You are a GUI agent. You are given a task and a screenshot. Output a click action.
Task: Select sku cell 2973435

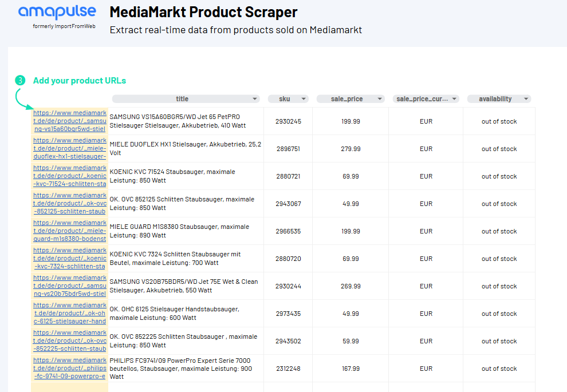(288, 314)
